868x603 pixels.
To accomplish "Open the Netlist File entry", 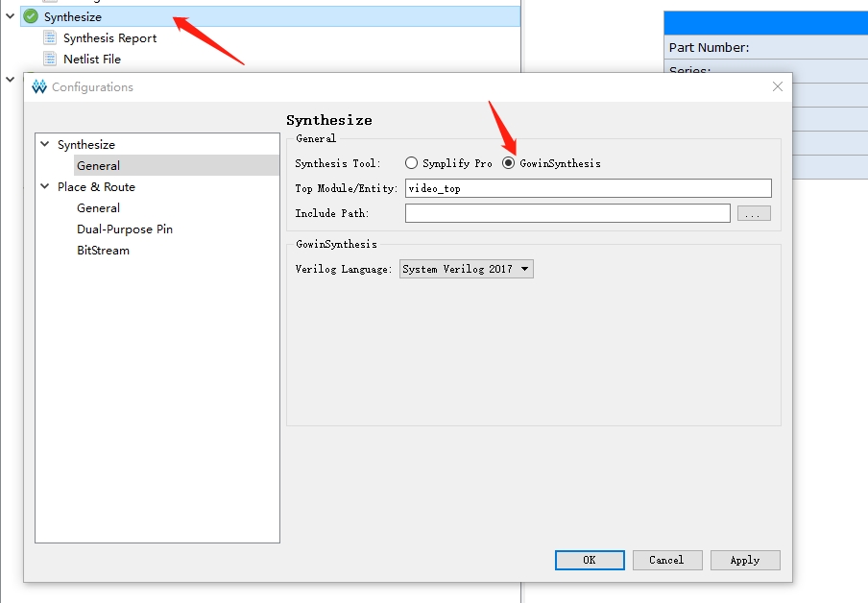I will pos(92,60).
